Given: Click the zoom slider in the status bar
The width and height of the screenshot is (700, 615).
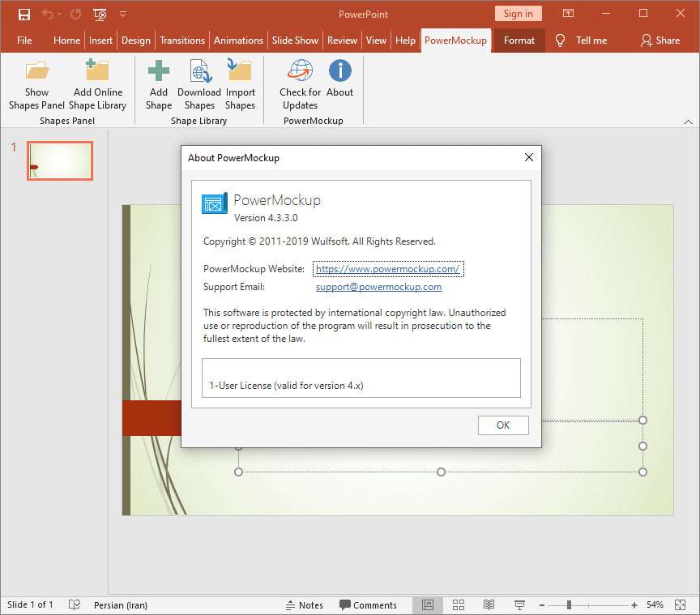Looking at the screenshot, I should (569, 604).
